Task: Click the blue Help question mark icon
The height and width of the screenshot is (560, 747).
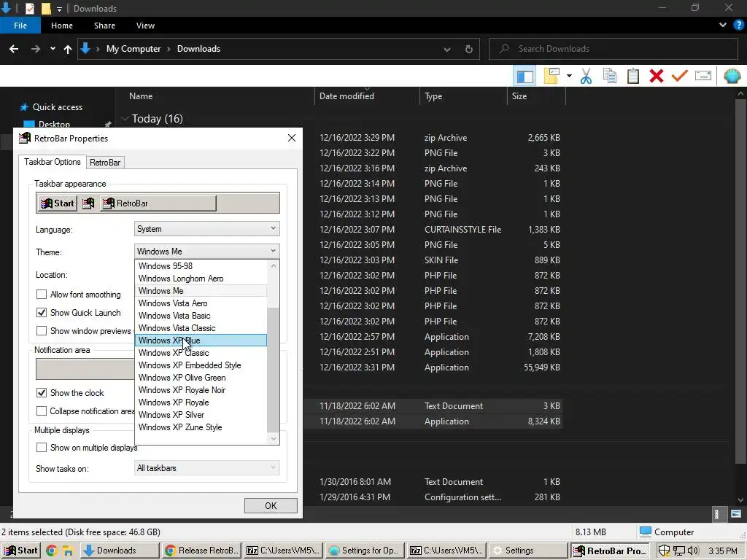Action: pos(738,26)
